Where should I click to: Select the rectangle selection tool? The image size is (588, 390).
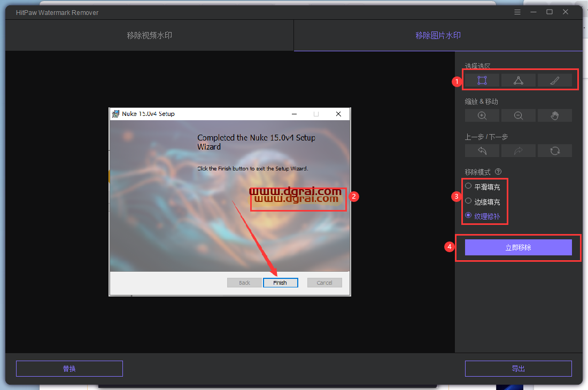pos(482,80)
